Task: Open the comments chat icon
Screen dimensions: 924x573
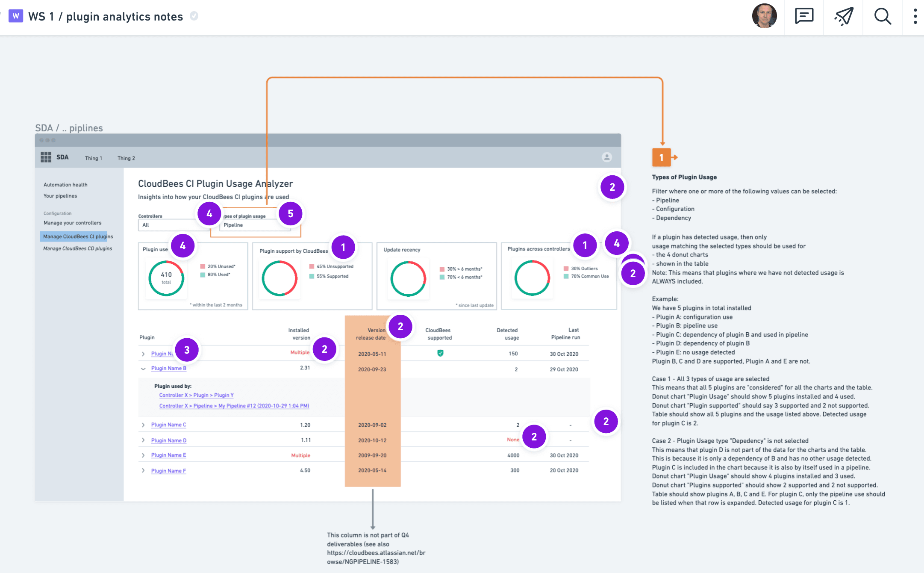Action: (x=804, y=16)
